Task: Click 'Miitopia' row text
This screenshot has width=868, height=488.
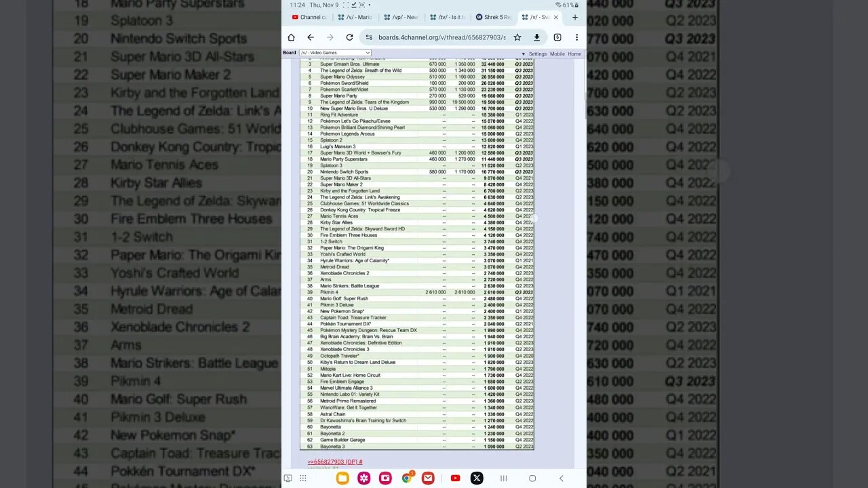Action: 328,369
